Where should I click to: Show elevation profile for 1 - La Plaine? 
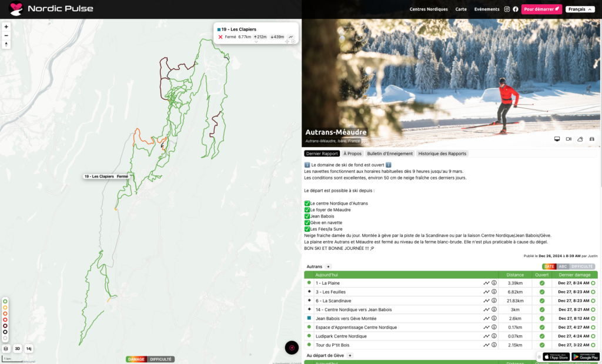tap(486, 283)
